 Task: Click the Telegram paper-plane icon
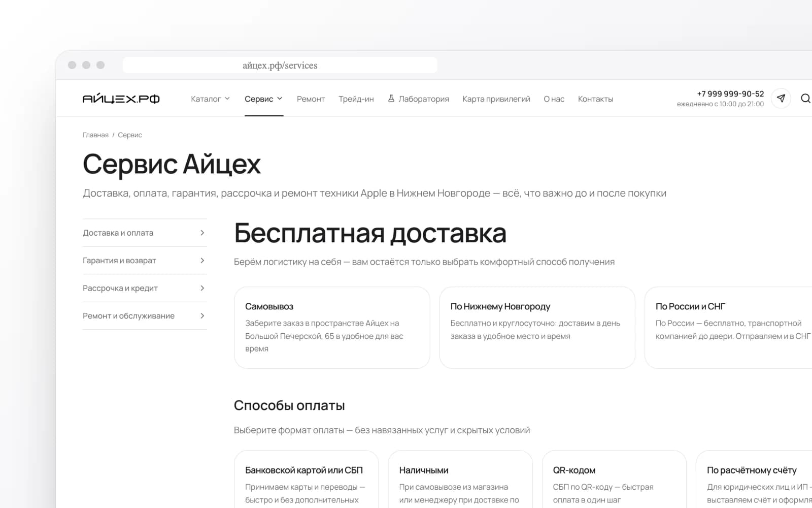(x=781, y=98)
